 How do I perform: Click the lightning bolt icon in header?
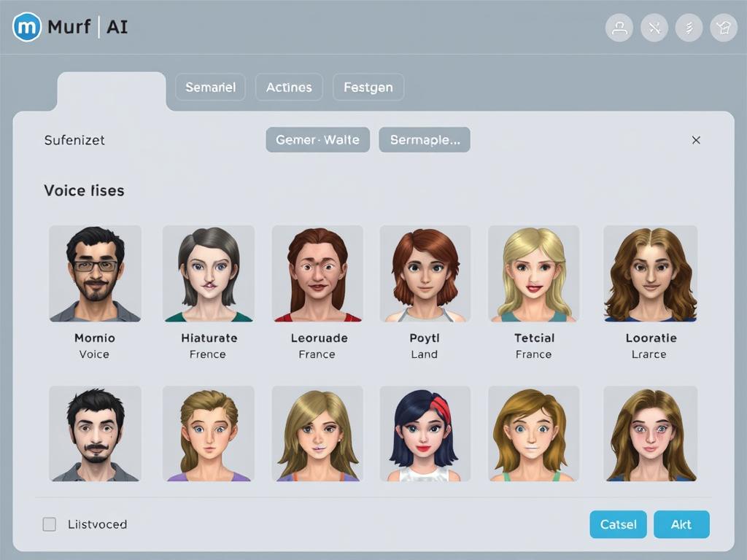tap(689, 28)
